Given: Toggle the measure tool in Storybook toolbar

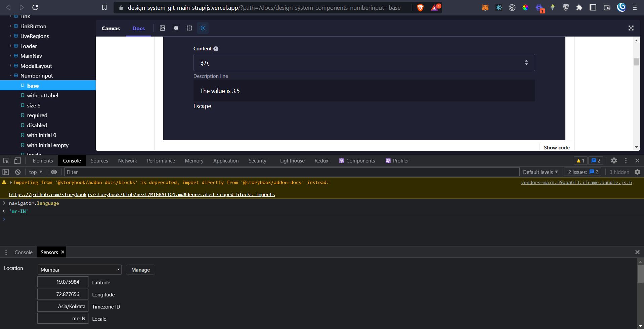Looking at the screenshot, I should (x=189, y=28).
